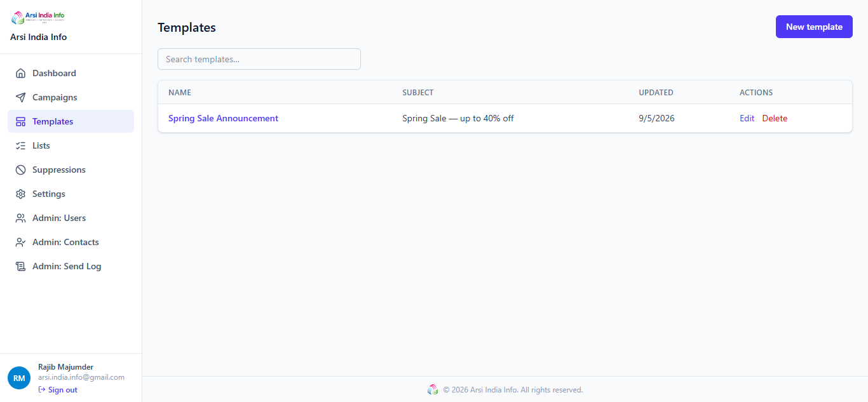Click the SUBJECT column header
This screenshot has width=868, height=402.
click(x=417, y=93)
